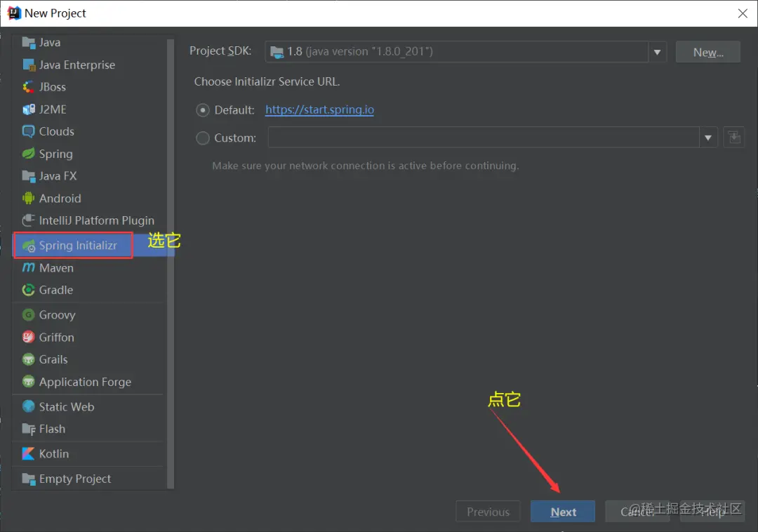This screenshot has width=758, height=532.
Task: Close the New Project dialog
Action: tap(743, 13)
